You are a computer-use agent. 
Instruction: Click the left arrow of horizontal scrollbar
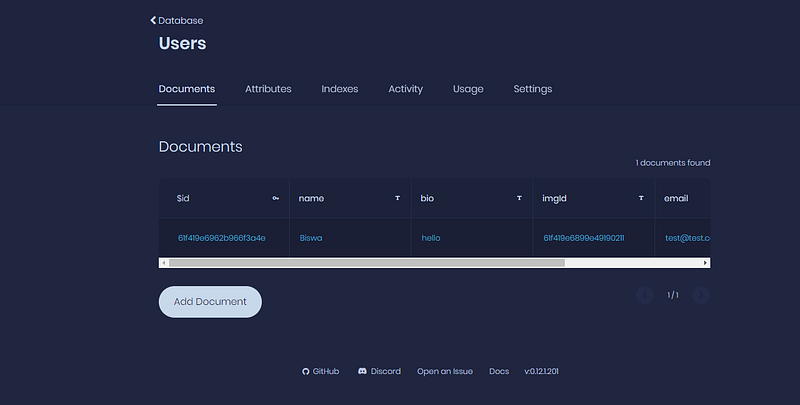[x=163, y=263]
